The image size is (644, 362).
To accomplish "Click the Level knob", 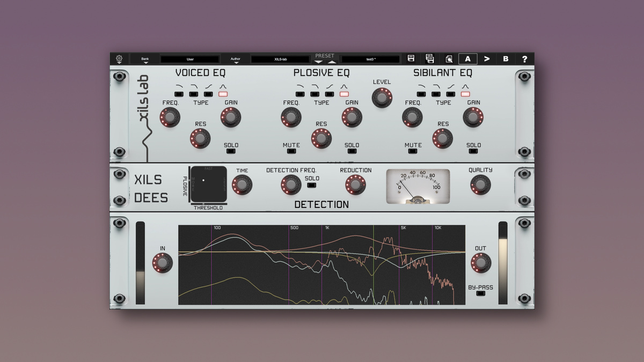I will [x=382, y=97].
